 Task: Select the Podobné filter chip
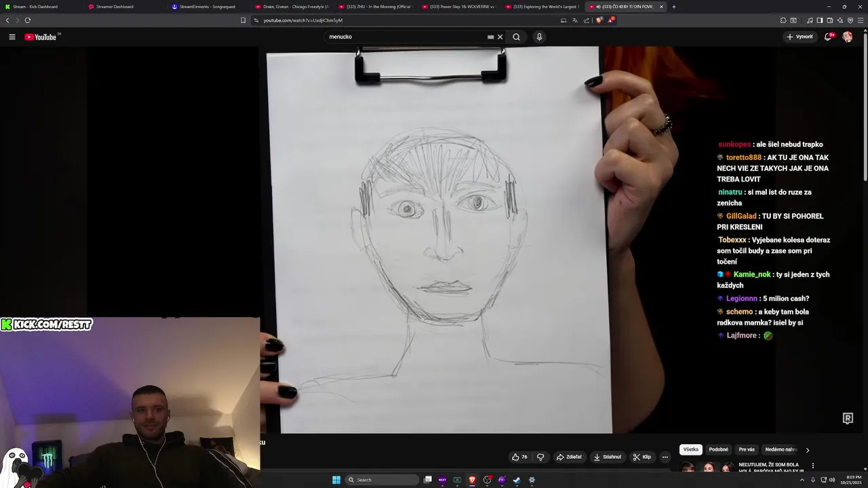click(719, 449)
